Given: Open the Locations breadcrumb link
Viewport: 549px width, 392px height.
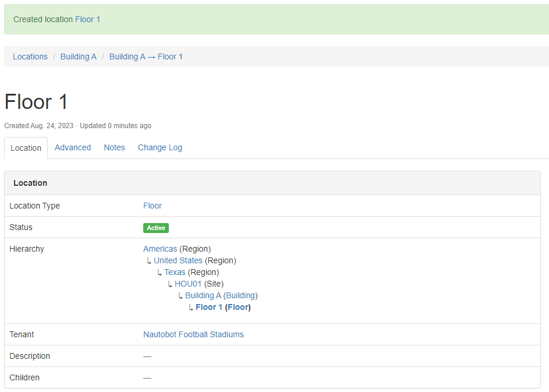Looking at the screenshot, I should (30, 56).
